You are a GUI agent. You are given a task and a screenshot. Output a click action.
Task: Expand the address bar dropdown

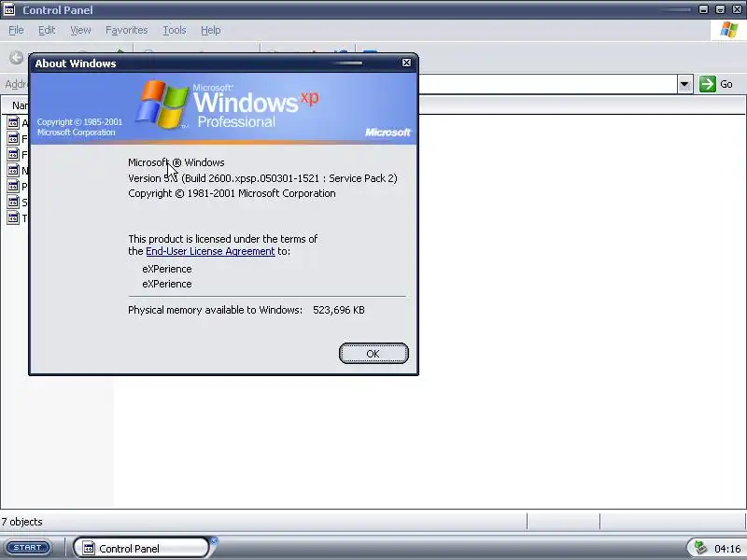(684, 84)
